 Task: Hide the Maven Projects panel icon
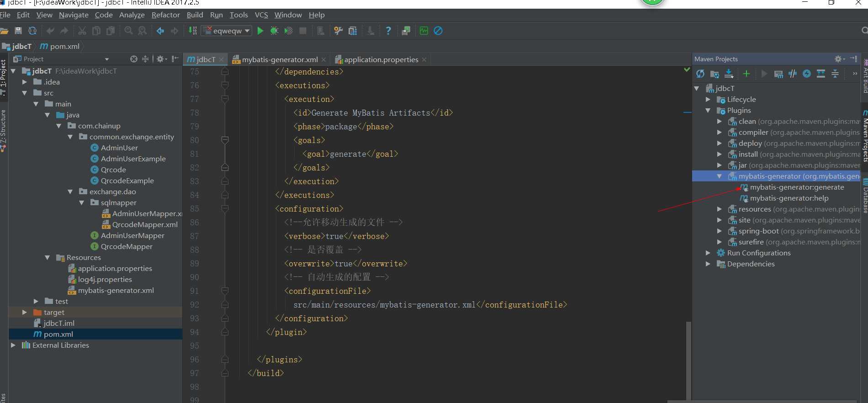(x=853, y=59)
